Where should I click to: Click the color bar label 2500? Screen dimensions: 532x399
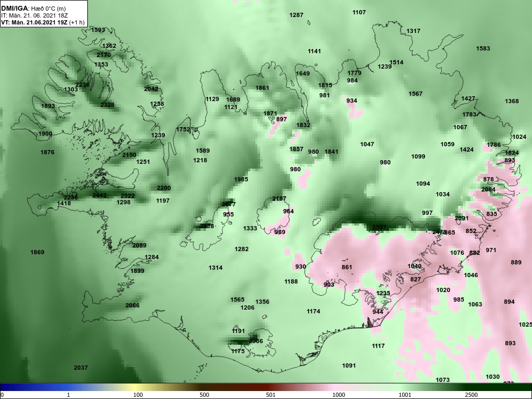coord(471,395)
